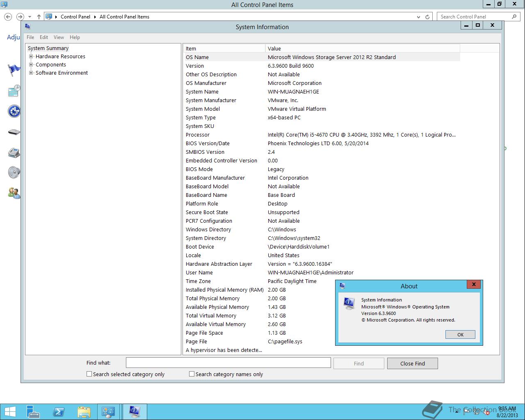This screenshot has width=525, height=420.
Task: Click the Control Panel breadcrumb link
Action: [x=75, y=17]
